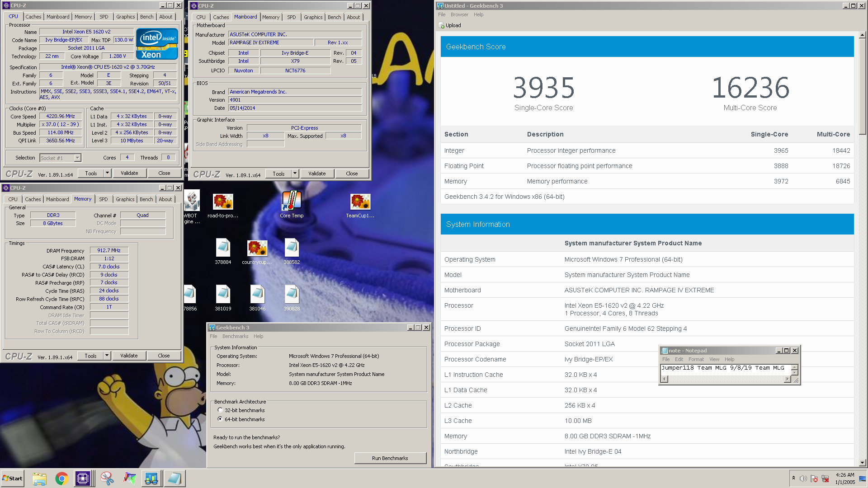Open Format menu in Notepad

coord(696,359)
